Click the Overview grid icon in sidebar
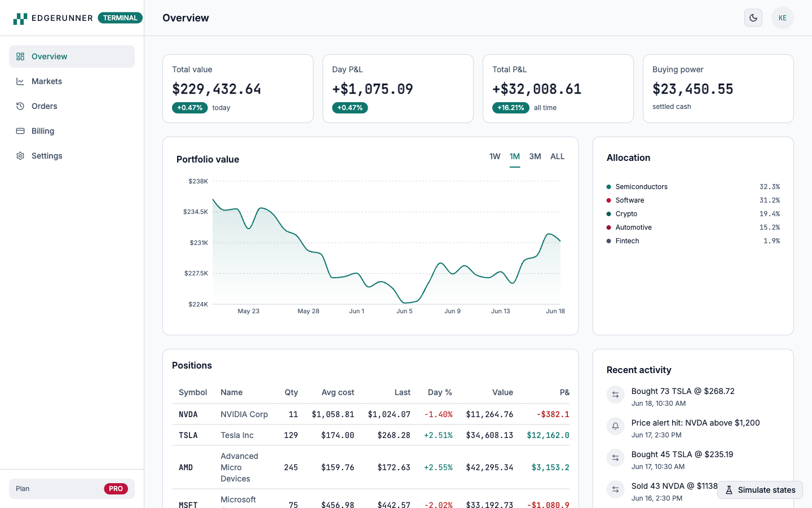Viewport: 812px width, 508px height. 20,56
